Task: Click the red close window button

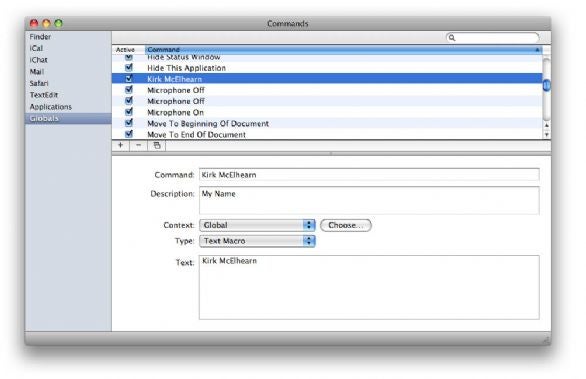Action: pyautogui.click(x=34, y=23)
